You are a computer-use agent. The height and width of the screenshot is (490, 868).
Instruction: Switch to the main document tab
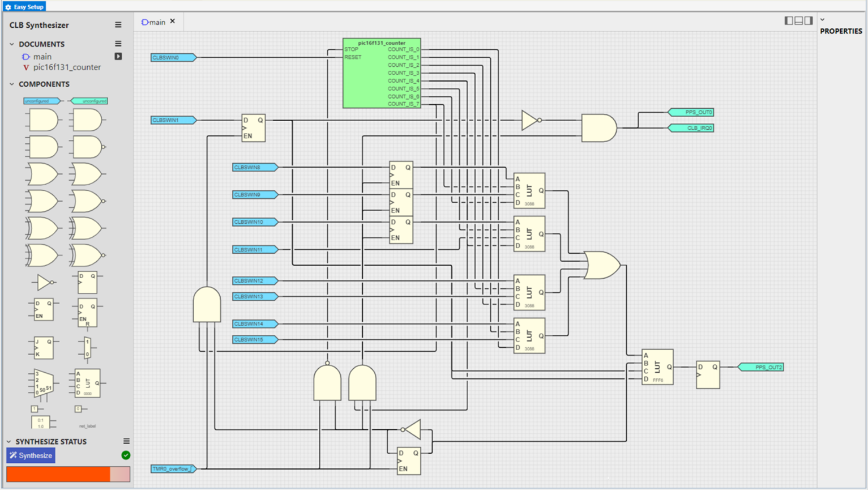click(x=153, y=22)
